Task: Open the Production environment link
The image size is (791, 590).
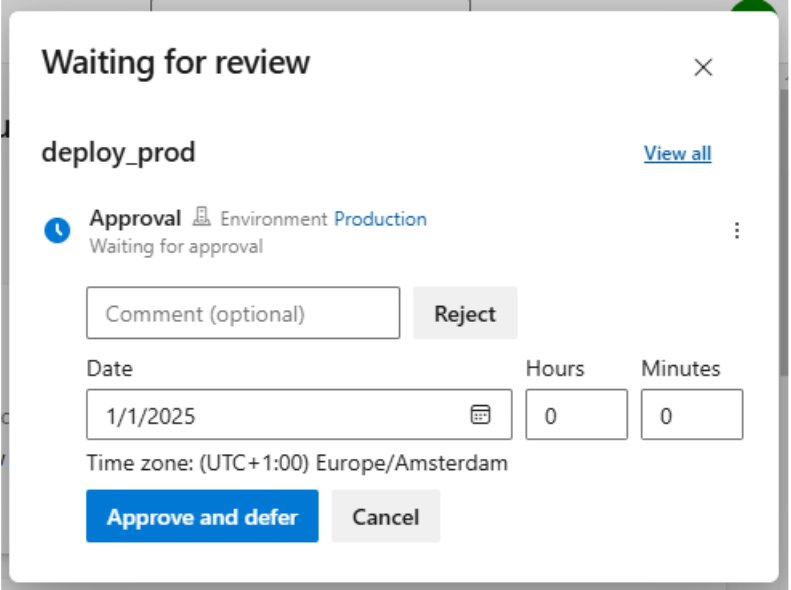Action: click(380, 219)
